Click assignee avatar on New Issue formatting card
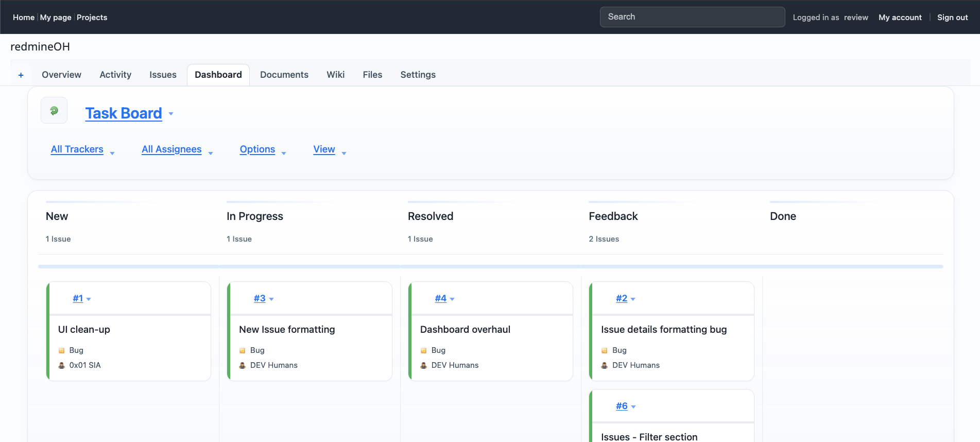The height and width of the screenshot is (442, 980). [x=243, y=365]
